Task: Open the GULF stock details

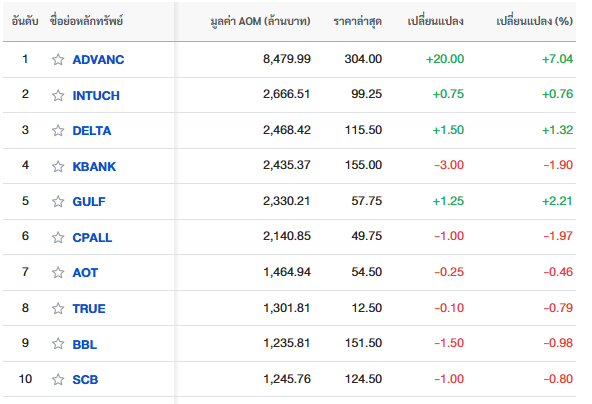Action: 89,202
